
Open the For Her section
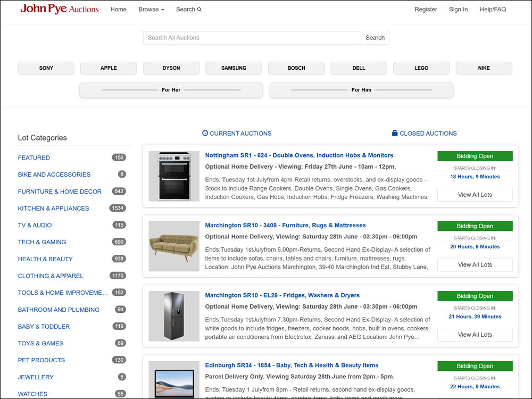pos(171,90)
